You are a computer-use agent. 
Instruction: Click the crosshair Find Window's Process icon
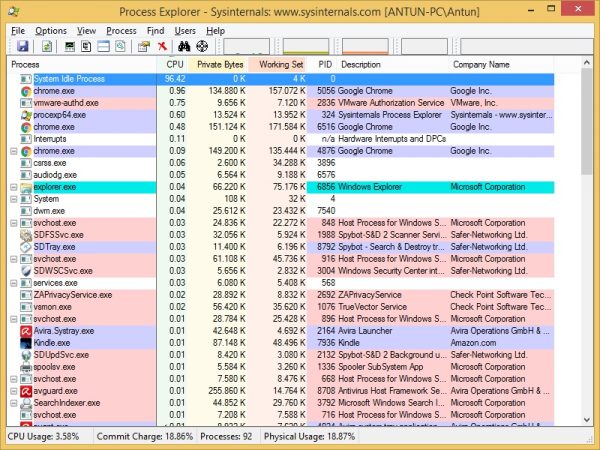click(202, 47)
